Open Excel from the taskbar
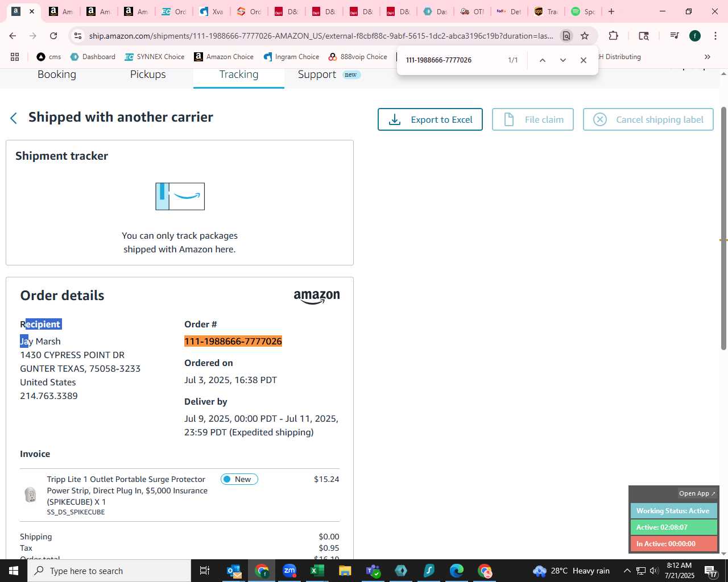Screen dimensions: 728x582 317,571
